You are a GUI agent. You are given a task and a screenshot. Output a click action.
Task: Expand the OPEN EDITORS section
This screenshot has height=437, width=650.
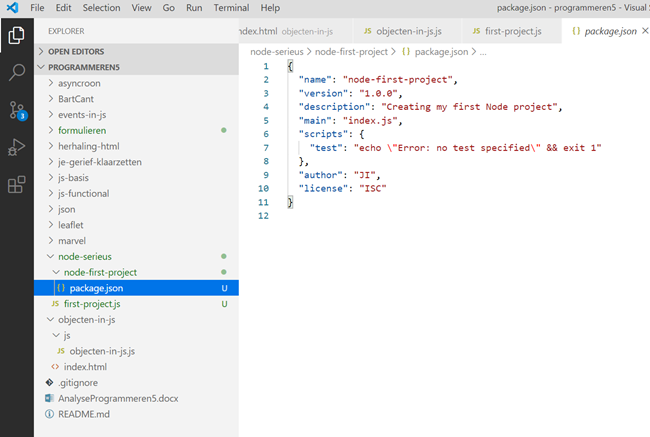point(136,51)
